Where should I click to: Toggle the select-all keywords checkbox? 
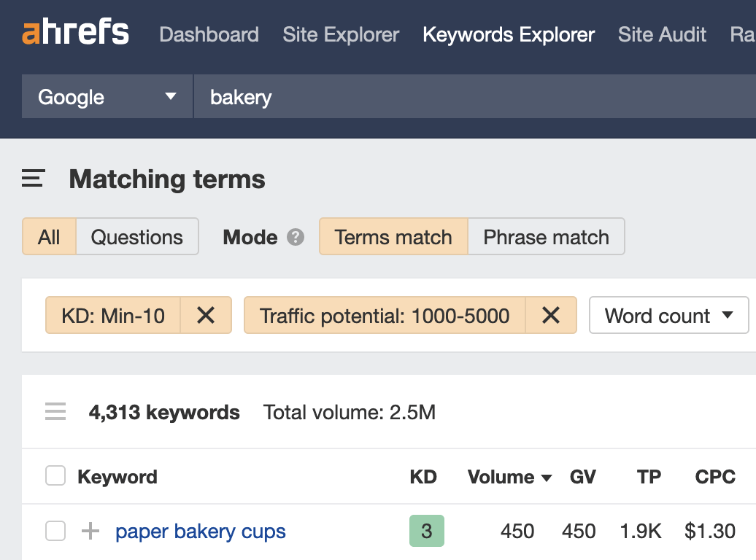[x=55, y=476]
